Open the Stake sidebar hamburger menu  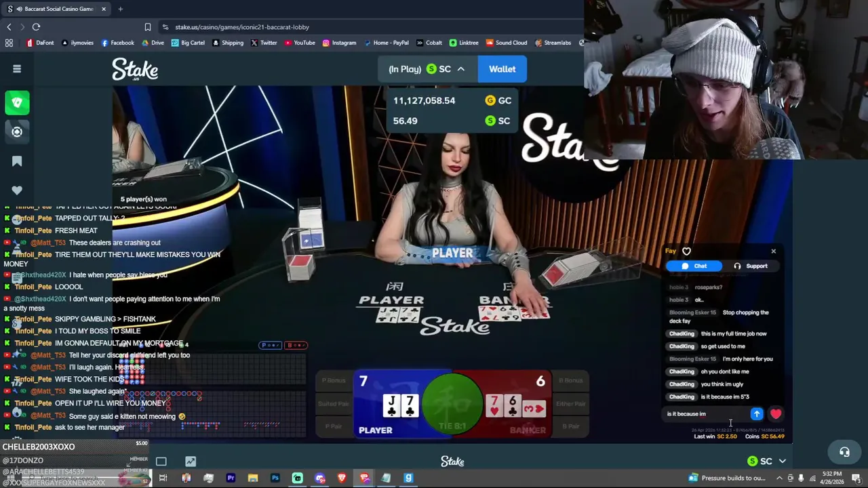pos(17,68)
